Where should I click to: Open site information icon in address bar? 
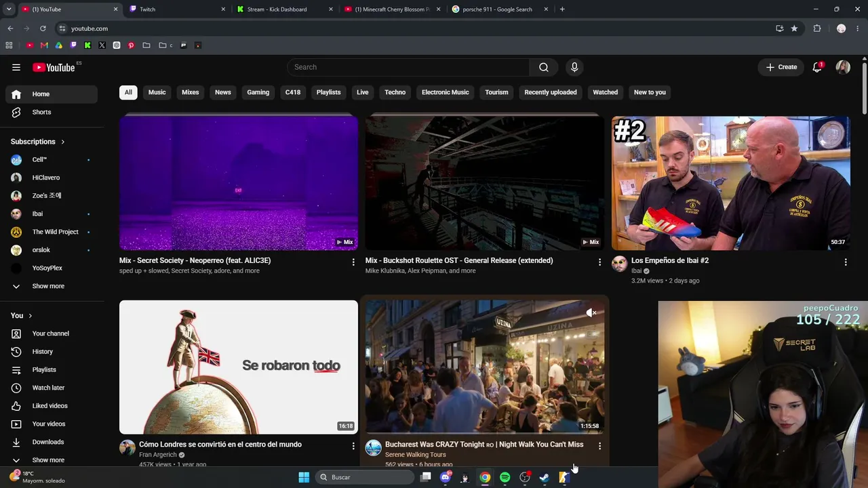pyautogui.click(x=62, y=28)
